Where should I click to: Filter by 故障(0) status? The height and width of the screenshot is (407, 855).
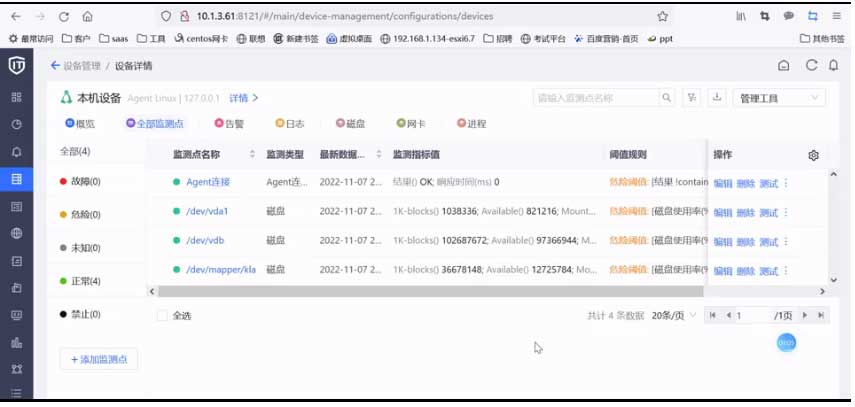pyautogui.click(x=80, y=181)
